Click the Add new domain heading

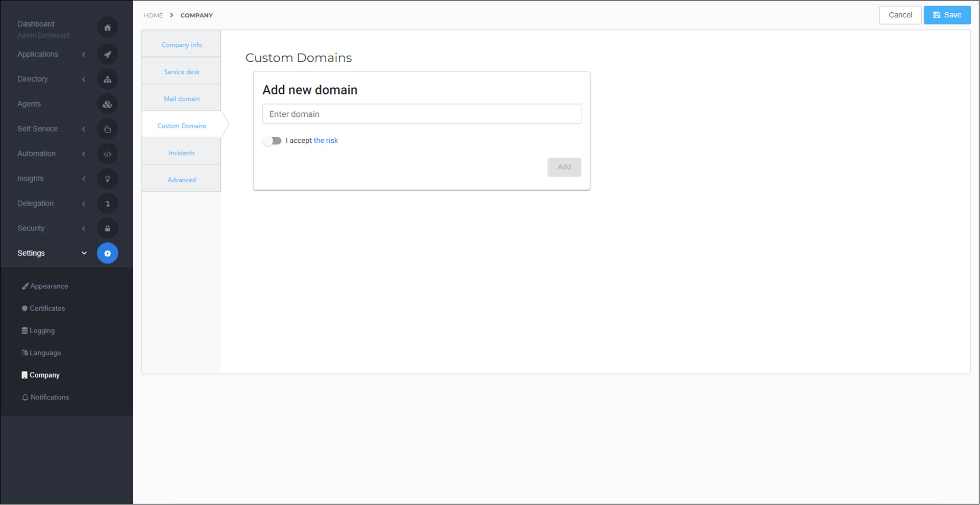[x=310, y=90]
